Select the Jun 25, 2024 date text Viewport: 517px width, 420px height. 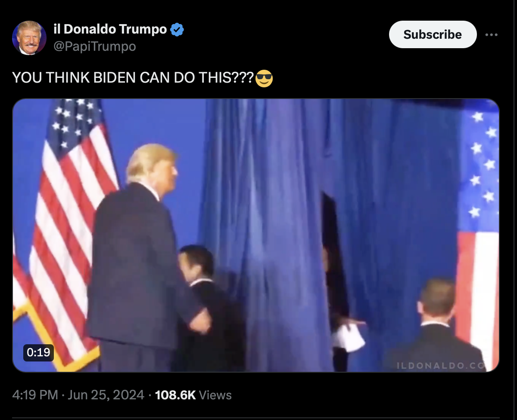[x=106, y=395]
